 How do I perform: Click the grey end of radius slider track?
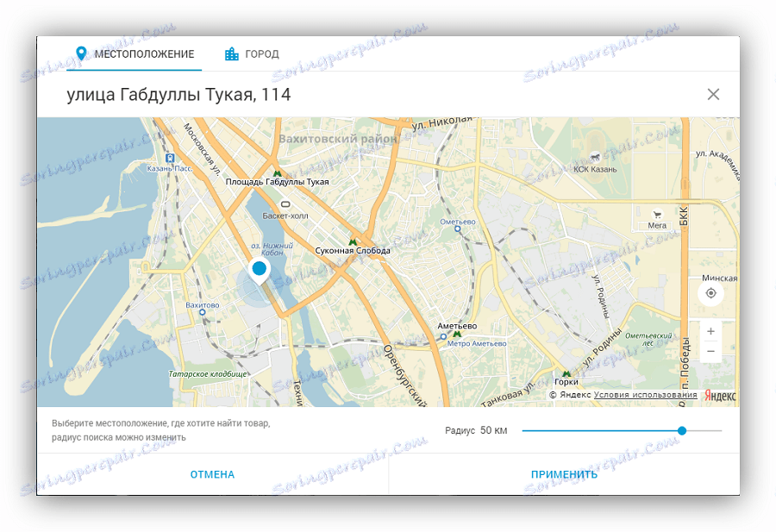click(x=704, y=430)
